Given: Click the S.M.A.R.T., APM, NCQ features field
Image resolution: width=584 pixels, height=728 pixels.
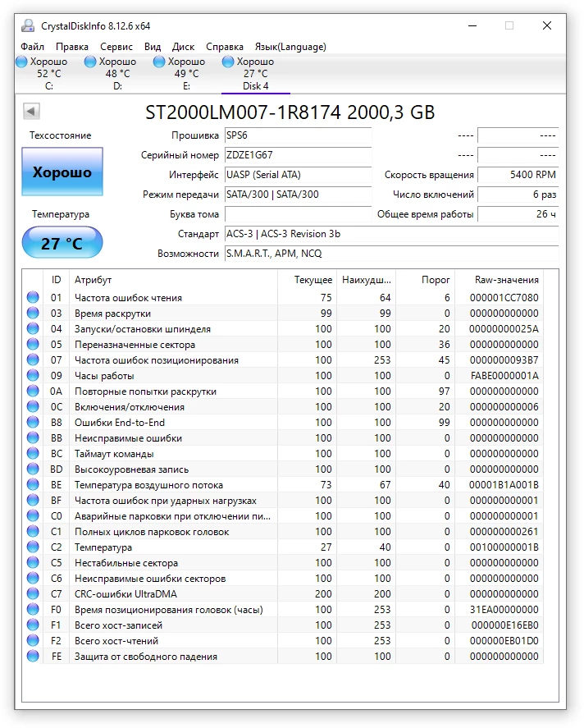Looking at the screenshot, I should (x=392, y=254).
